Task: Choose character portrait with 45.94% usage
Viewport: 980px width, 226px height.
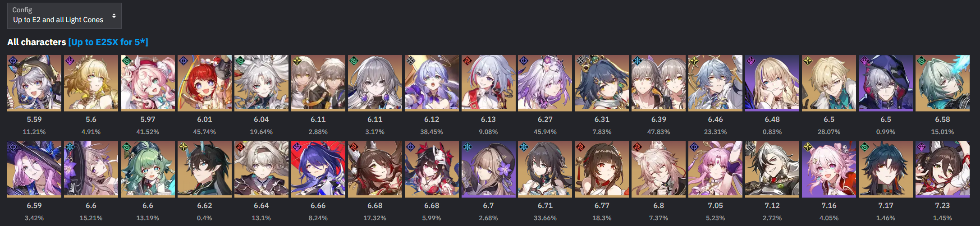Action: click(545, 83)
